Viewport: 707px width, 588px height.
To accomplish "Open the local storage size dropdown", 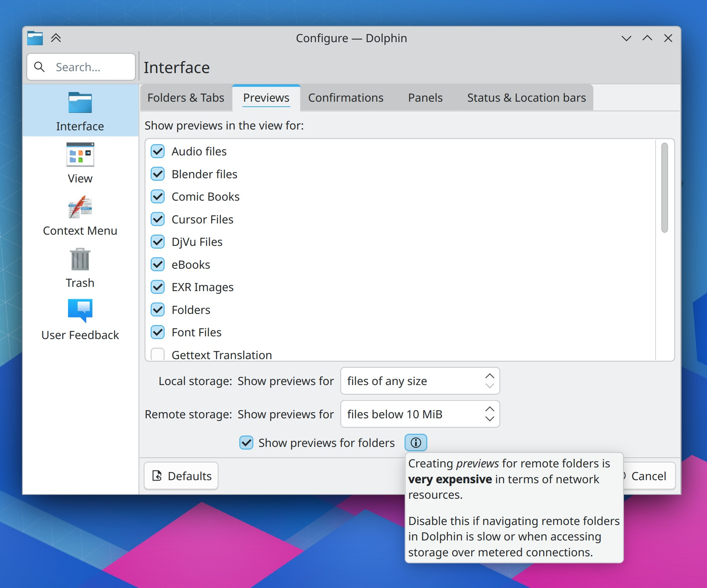I will click(420, 381).
